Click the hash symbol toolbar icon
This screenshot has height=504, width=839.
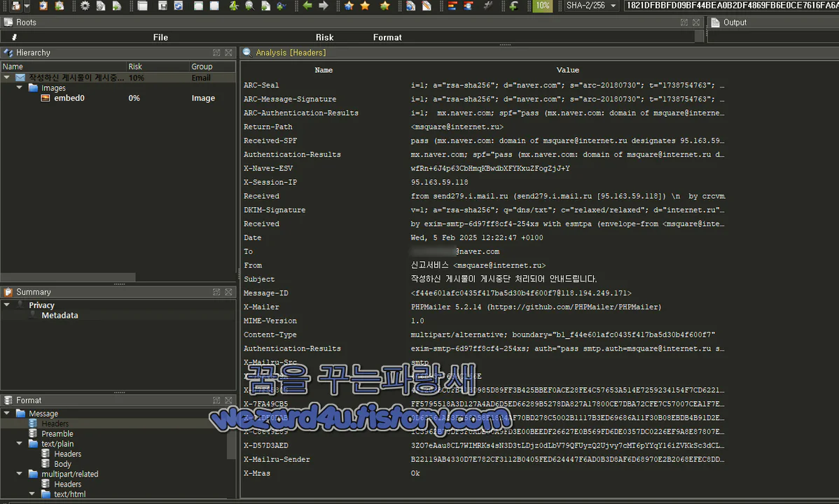[487, 6]
